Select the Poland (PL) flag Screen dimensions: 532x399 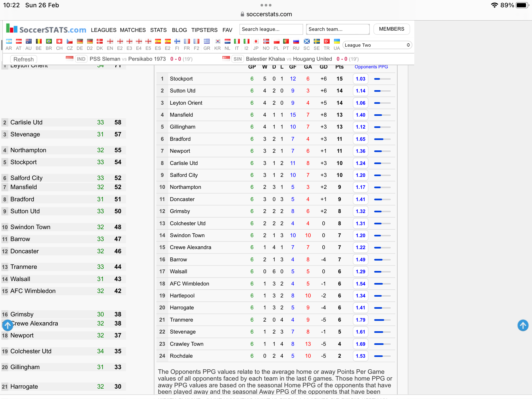click(x=276, y=42)
